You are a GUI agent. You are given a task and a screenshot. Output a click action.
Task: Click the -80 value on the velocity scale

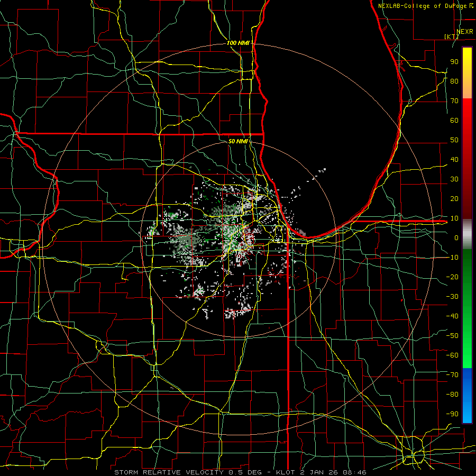point(452,395)
